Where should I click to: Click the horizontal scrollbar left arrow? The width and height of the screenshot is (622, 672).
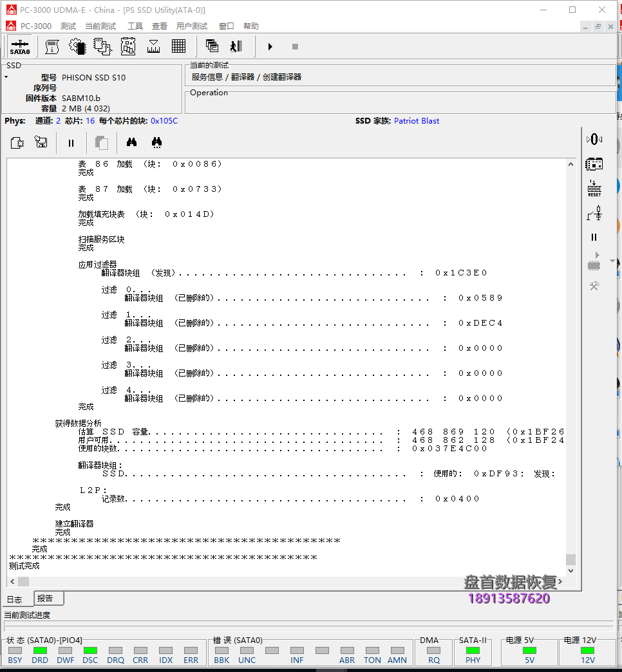(12, 582)
